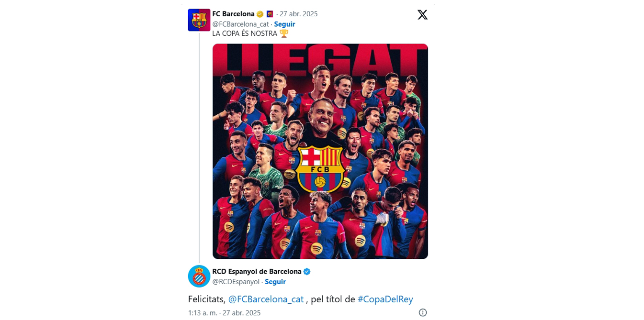Open the LLEGAT squad image
The width and height of the screenshot is (644, 320).
pos(320,151)
